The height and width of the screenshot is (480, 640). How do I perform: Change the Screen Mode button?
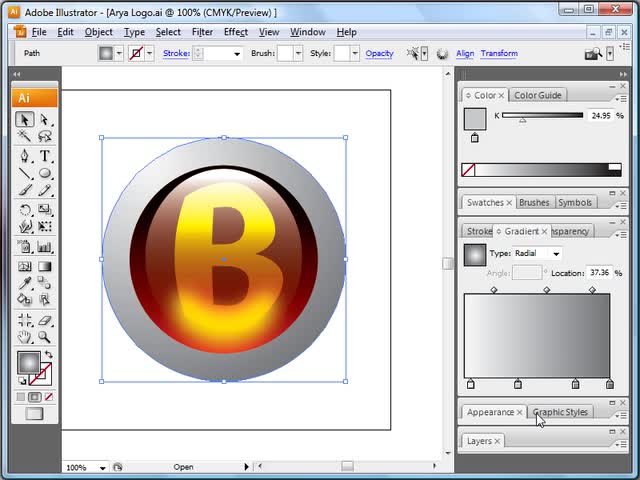[x=35, y=413]
